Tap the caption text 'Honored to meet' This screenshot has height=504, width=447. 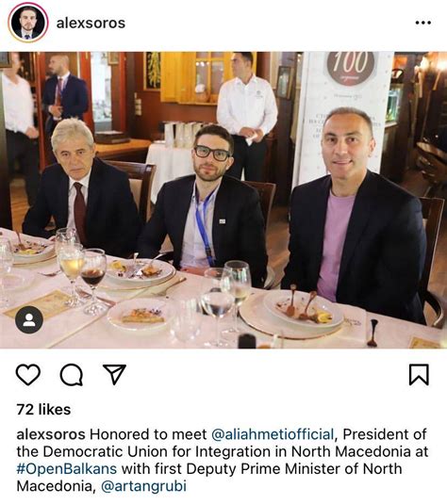coord(148,434)
